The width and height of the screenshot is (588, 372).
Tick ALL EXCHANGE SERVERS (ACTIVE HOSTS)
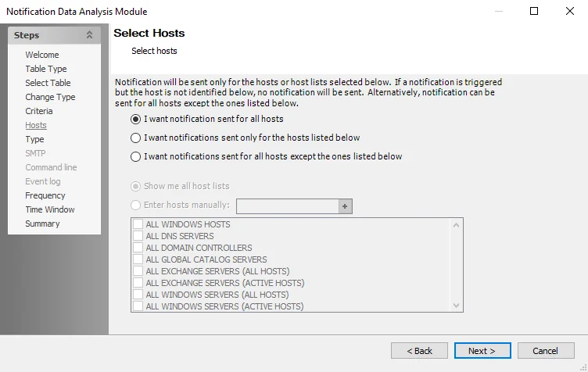pos(138,282)
